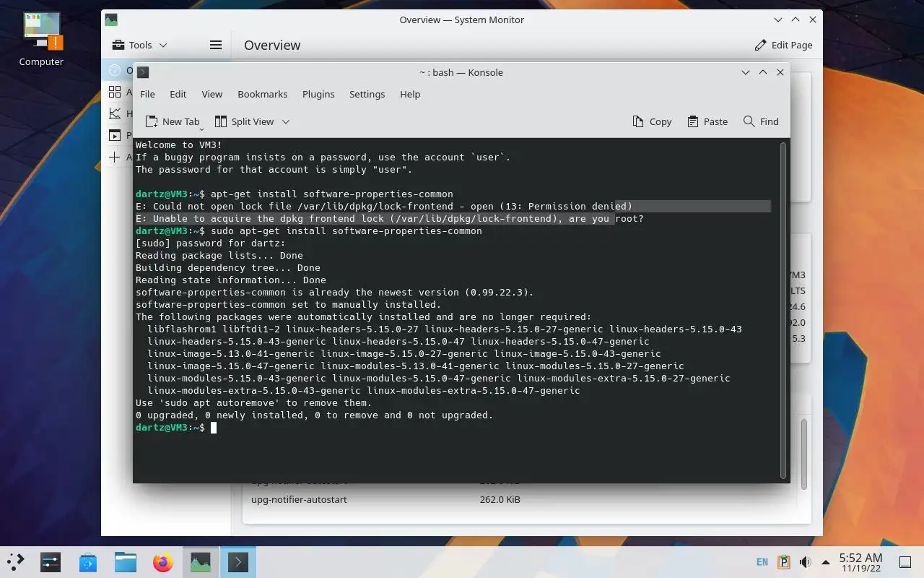Click Edit Page in System Monitor
This screenshot has height=578, width=924.
tap(783, 45)
